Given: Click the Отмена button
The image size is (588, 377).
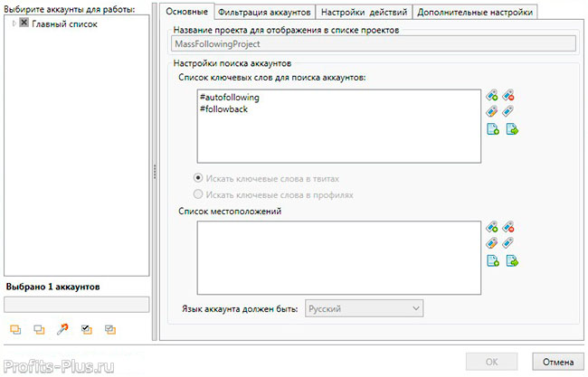Looking at the screenshot, I should coord(558,362).
